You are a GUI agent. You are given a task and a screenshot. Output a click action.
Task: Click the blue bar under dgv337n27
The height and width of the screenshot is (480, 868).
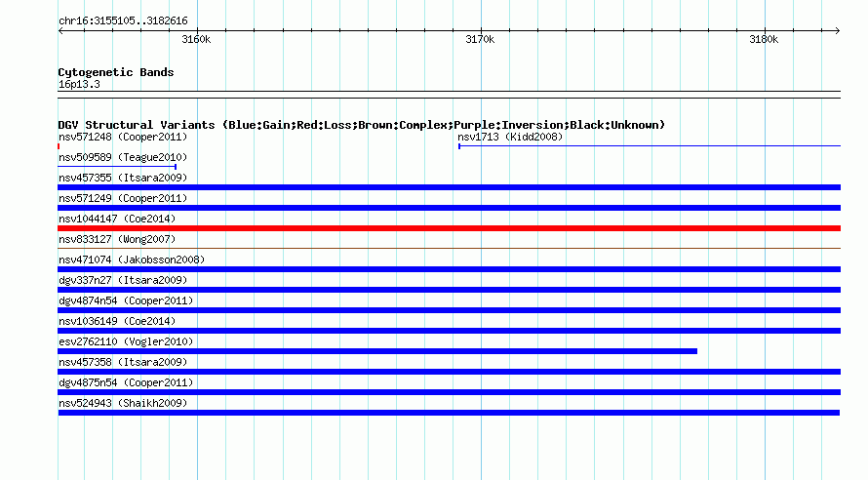tap(449, 290)
